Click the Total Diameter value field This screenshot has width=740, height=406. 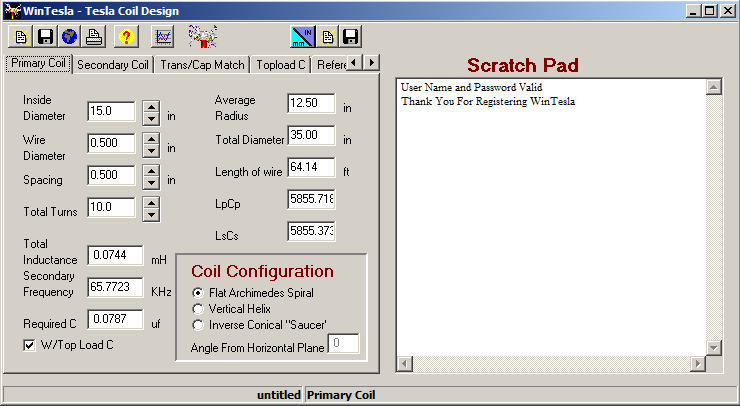click(311, 135)
